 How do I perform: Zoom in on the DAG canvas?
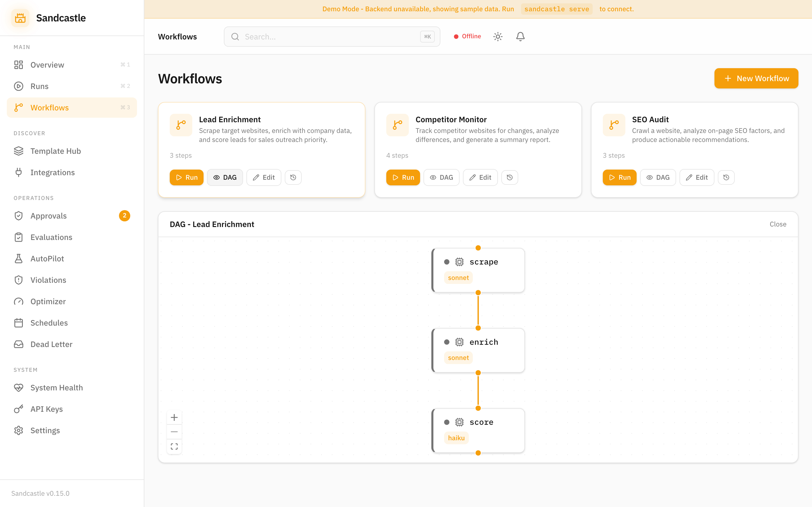coord(174,417)
